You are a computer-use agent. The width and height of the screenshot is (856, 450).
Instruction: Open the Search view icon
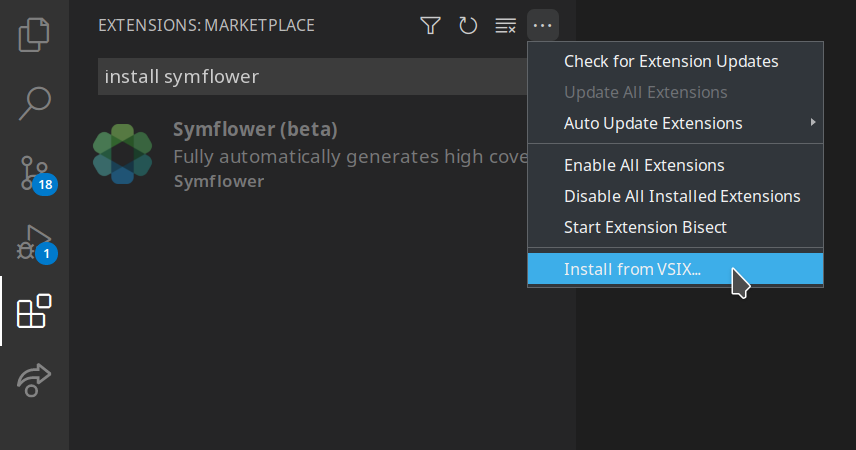[x=34, y=103]
